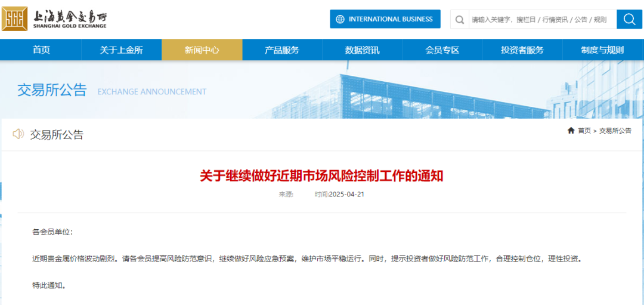Viewport: 644px width, 305px height.
Task: Open 制度与规则 navigation menu
Action: pos(602,50)
